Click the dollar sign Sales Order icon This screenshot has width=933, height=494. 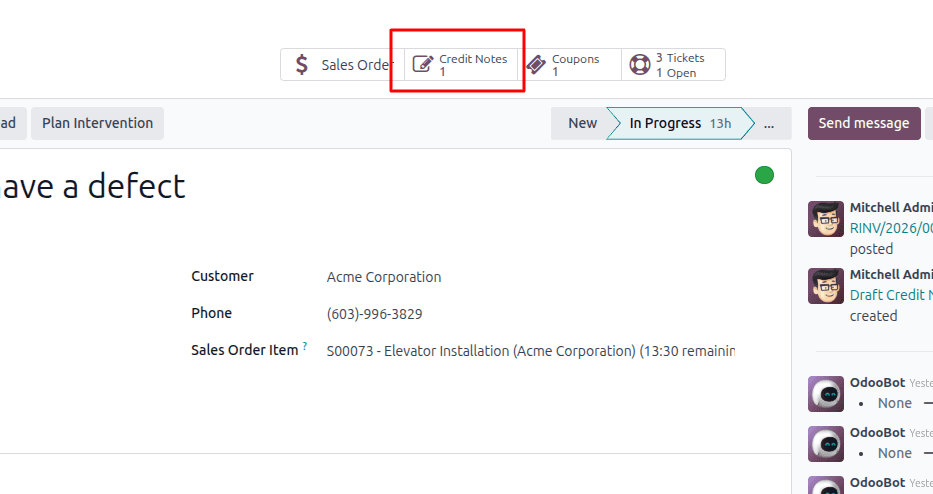tap(302, 64)
